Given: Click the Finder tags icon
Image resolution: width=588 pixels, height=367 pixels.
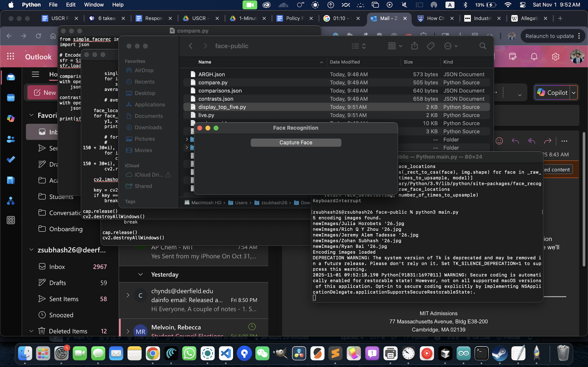Looking at the screenshot, I should [431, 46].
